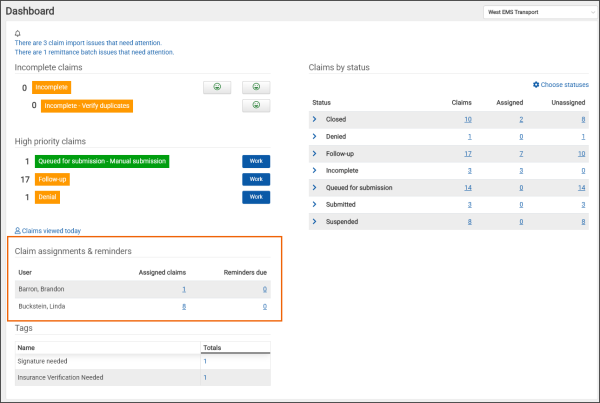Click the face icon button for Verify duplicates
This screenshot has width=600, height=403.
[256, 105]
